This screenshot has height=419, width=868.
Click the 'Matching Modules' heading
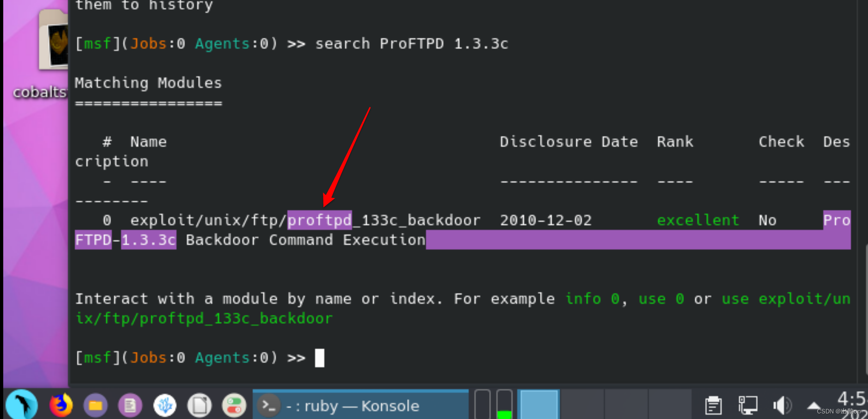click(148, 83)
